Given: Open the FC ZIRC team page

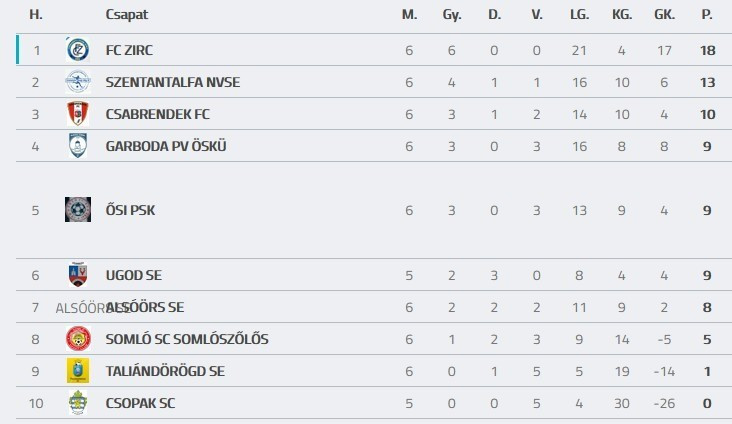Looking at the screenshot, I should pos(129,50).
